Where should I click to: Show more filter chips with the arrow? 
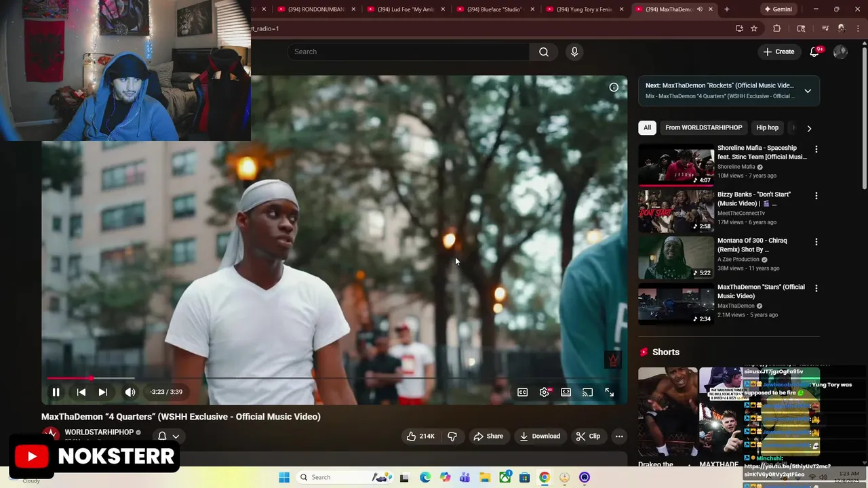(x=809, y=128)
